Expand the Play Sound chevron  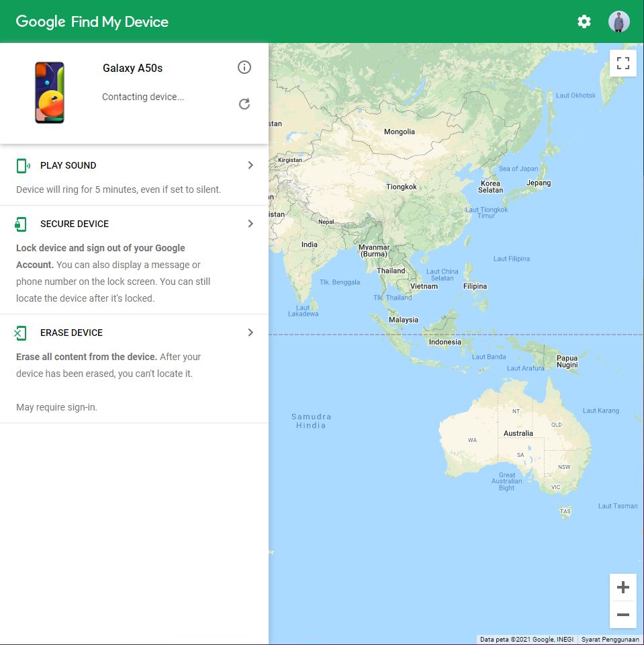(250, 165)
